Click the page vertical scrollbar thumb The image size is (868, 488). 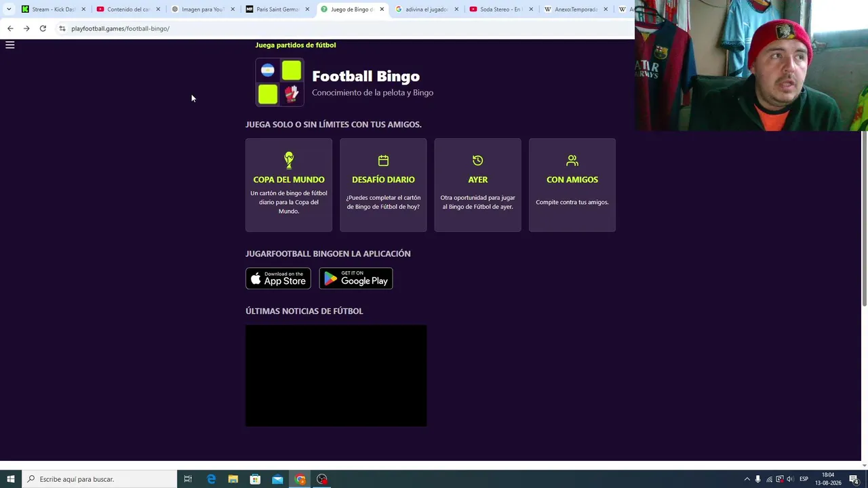pos(864,217)
